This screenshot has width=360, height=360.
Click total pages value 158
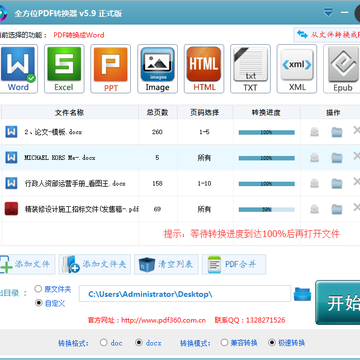tap(157, 183)
